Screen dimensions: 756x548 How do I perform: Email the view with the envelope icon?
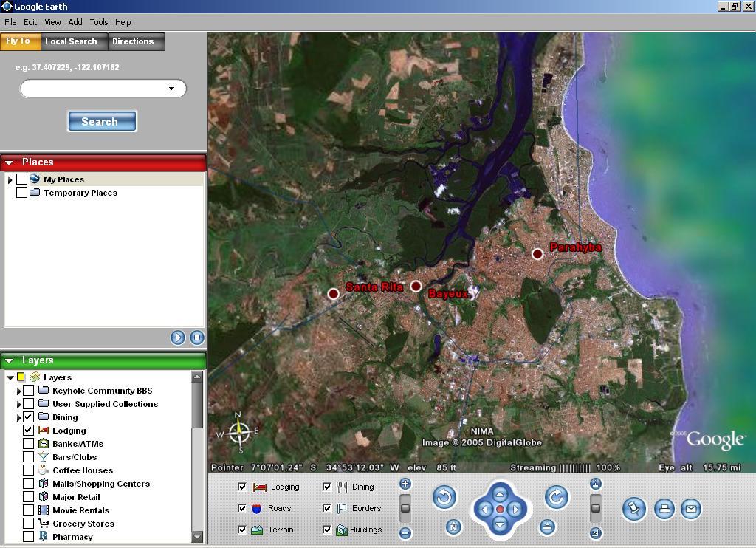(x=691, y=509)
